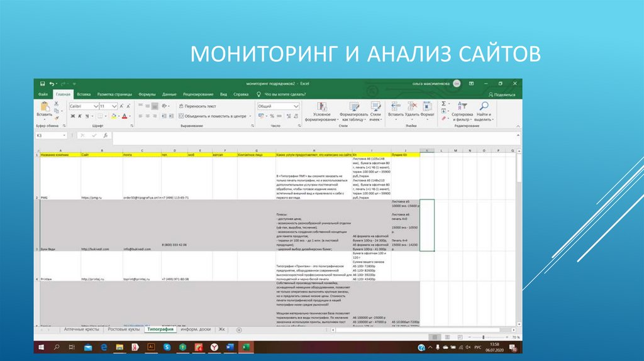Open the Аптечные кресты sheet tab
The image size is (644, 361).
click(81, 330)
